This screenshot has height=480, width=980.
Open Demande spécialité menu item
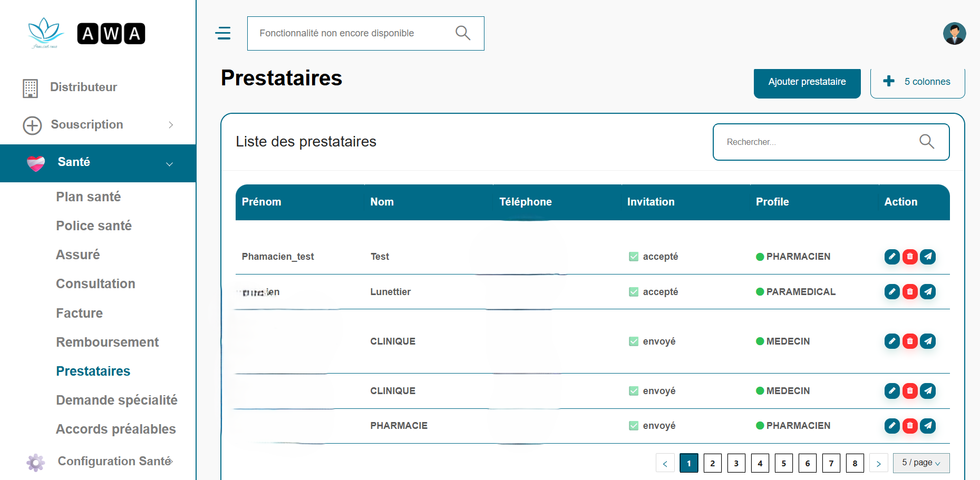[x=117, y=400]
